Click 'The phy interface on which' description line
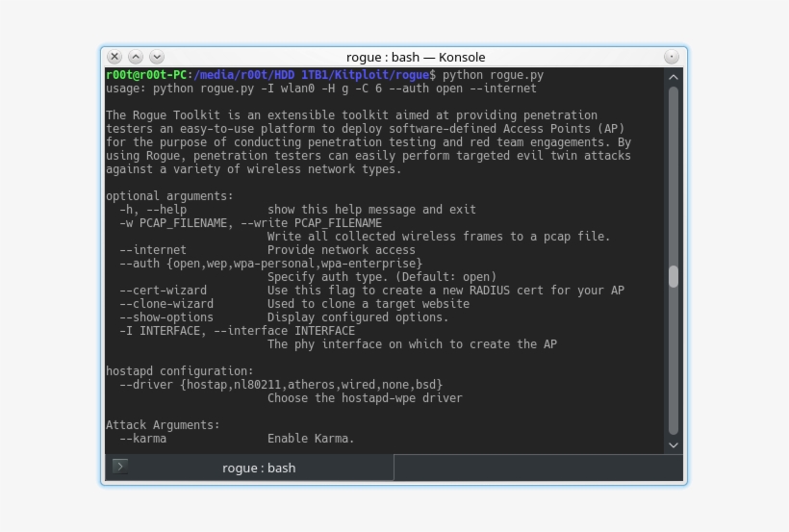789x532 pixels. coord(412,344)
